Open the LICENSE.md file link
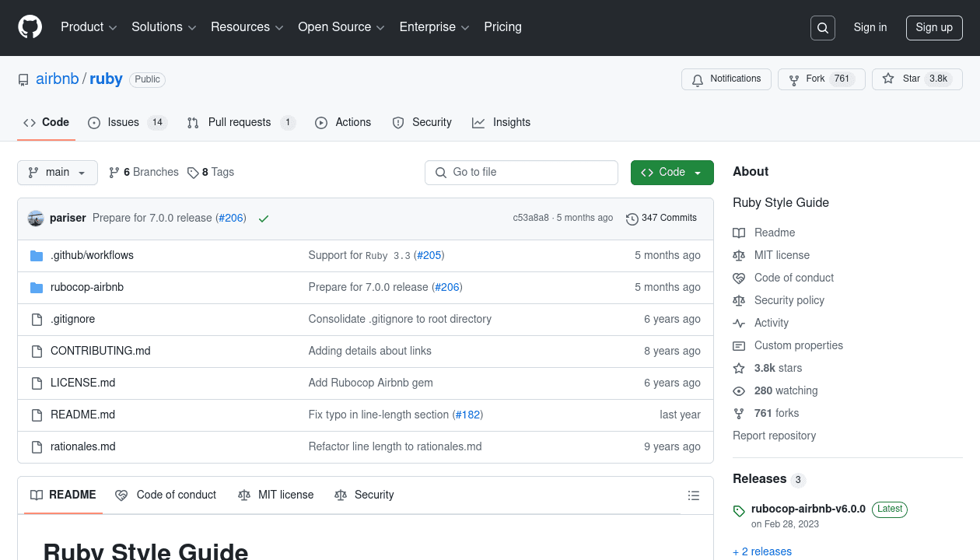The height and width of the screenshot is (560, 980). [82, 383]
